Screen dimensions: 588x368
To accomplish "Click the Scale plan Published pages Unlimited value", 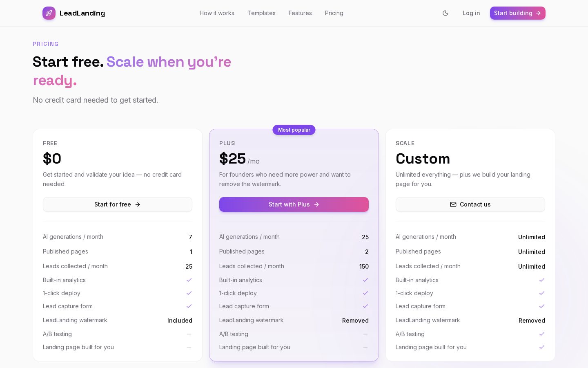I will tap(532, 252).
